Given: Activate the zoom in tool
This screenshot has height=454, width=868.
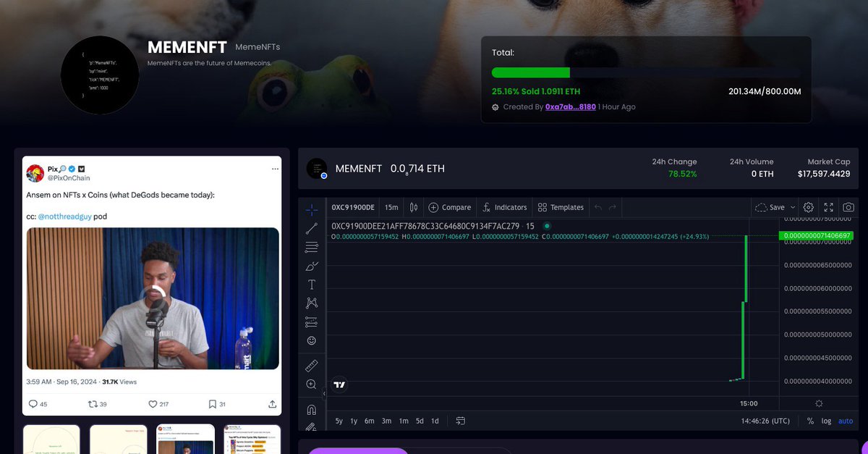Looking at the screenshot, I should tap(312, 384).
